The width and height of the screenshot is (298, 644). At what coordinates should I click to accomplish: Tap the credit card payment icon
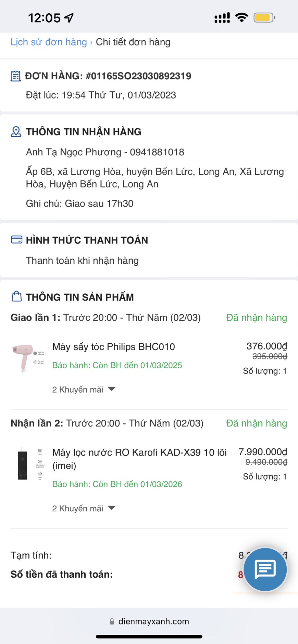16,239
